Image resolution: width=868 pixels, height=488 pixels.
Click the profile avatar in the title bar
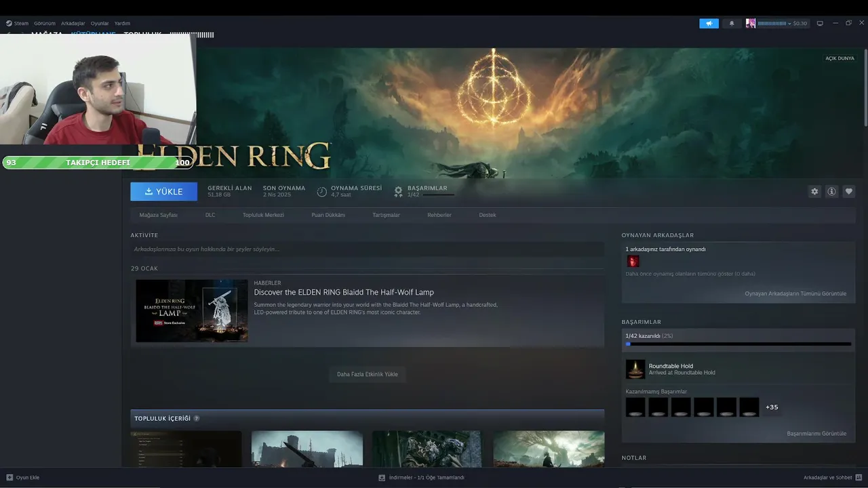click(751, 23)
